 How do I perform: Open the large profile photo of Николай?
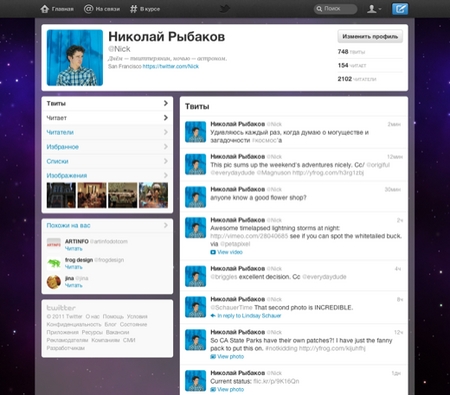(x=75, y=58)
